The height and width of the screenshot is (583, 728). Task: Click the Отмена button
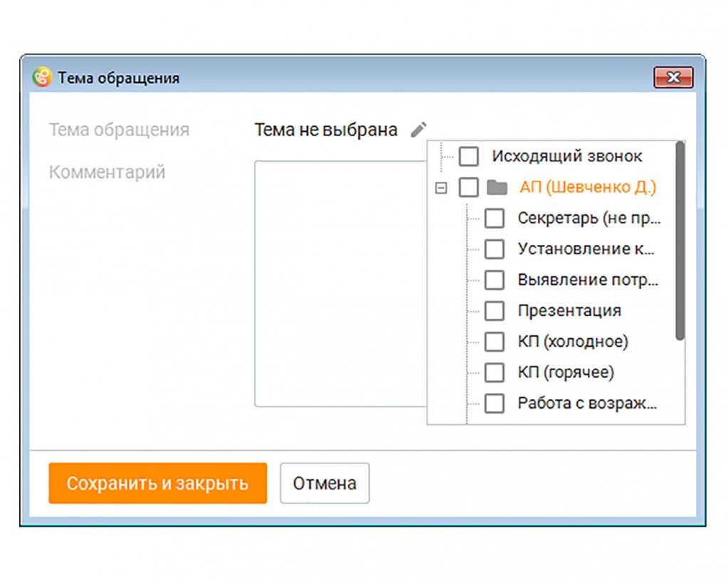pyautogui.click(x=325, y=483)
